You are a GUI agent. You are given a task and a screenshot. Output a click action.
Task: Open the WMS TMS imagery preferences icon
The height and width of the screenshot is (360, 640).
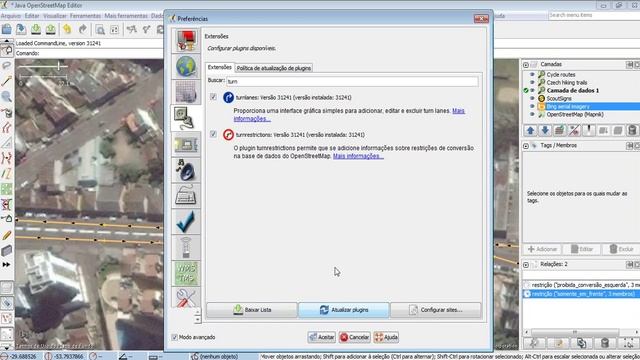point(186,273)
